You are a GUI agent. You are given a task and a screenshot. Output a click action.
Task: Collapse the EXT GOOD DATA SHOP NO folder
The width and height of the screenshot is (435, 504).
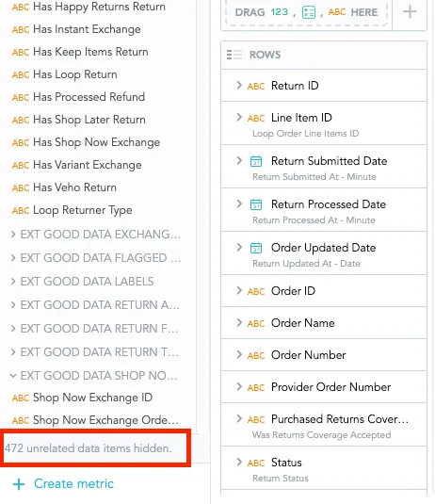pyautogui.click(x=13, y=376)
